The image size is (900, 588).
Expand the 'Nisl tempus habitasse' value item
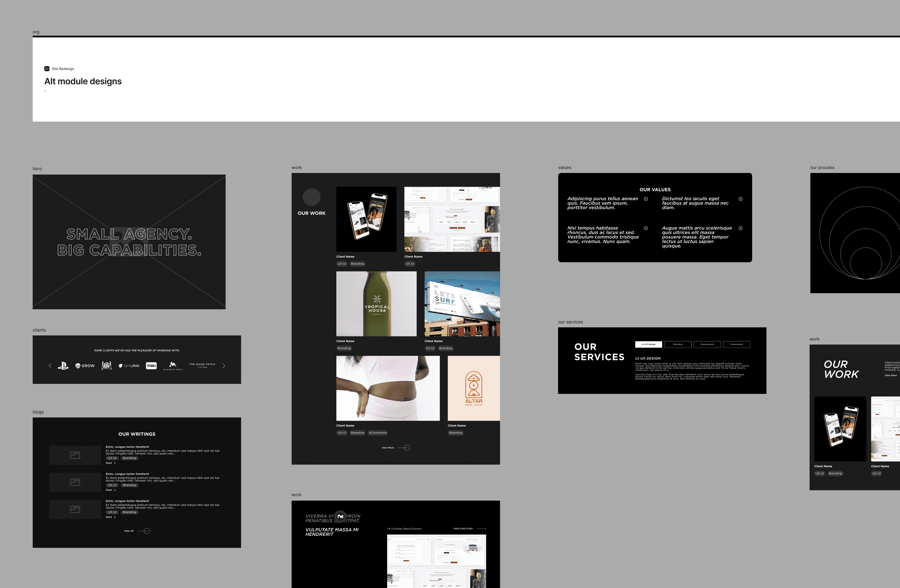(646, 228)
